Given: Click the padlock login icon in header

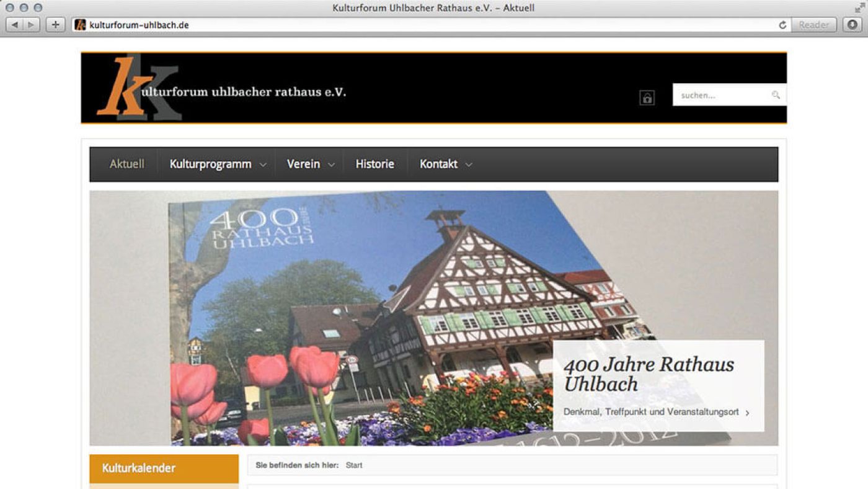Looking at the screenshot, I should (x=647, y=98).
